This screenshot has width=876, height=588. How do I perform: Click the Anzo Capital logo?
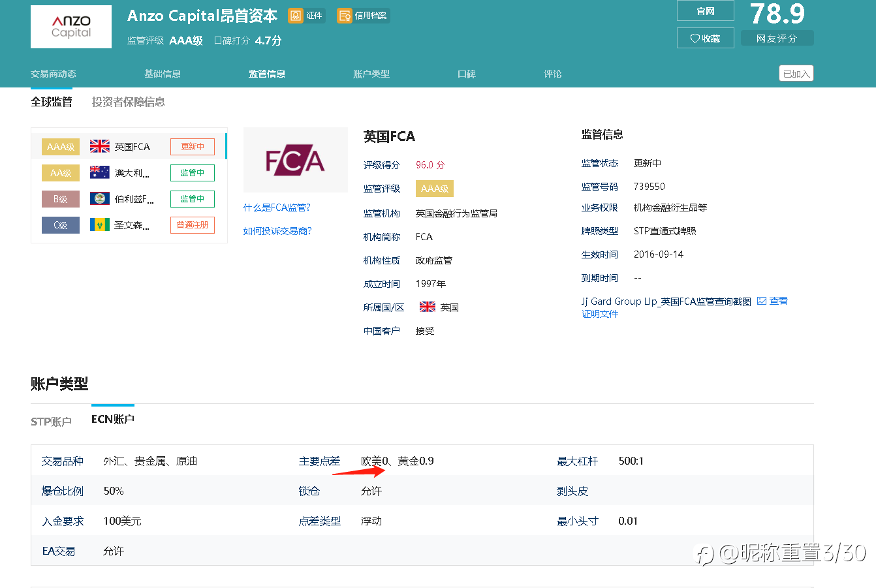point(71,27)
